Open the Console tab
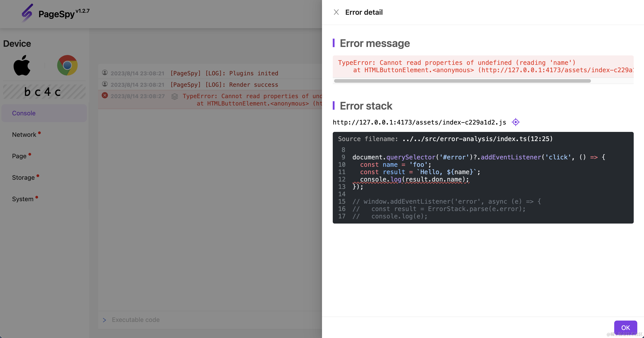This screenshot has width=644, height=338. pyautogui.click(x=24, y=113)
